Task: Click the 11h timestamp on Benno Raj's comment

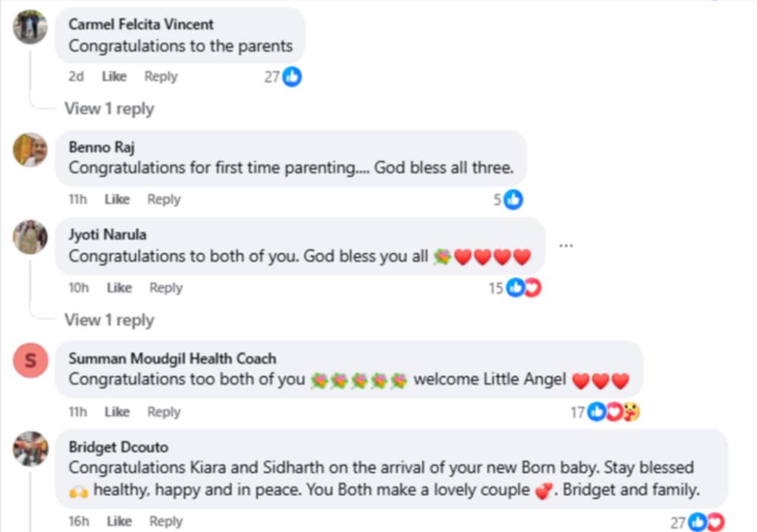Action: pos(77,200)
